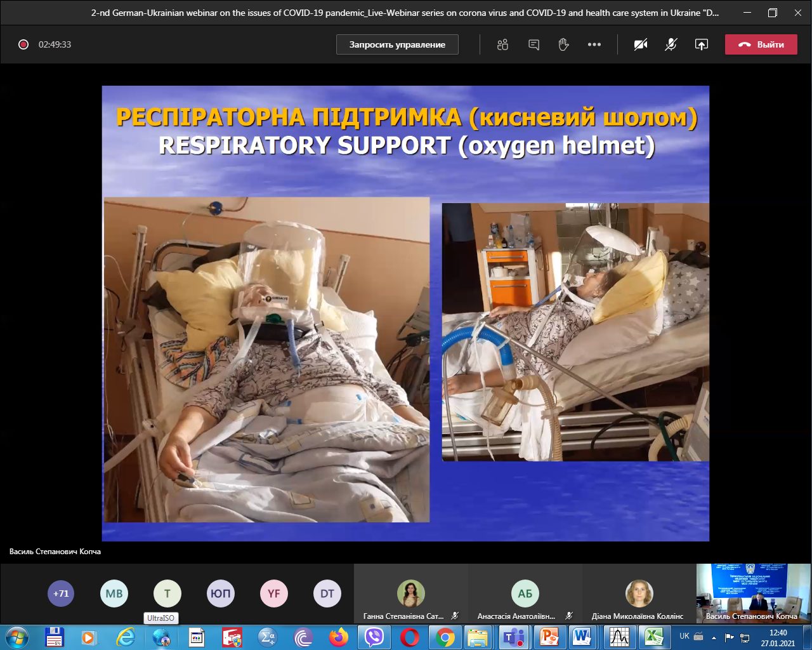Click the red recording indicator

[x=23, y=44]
